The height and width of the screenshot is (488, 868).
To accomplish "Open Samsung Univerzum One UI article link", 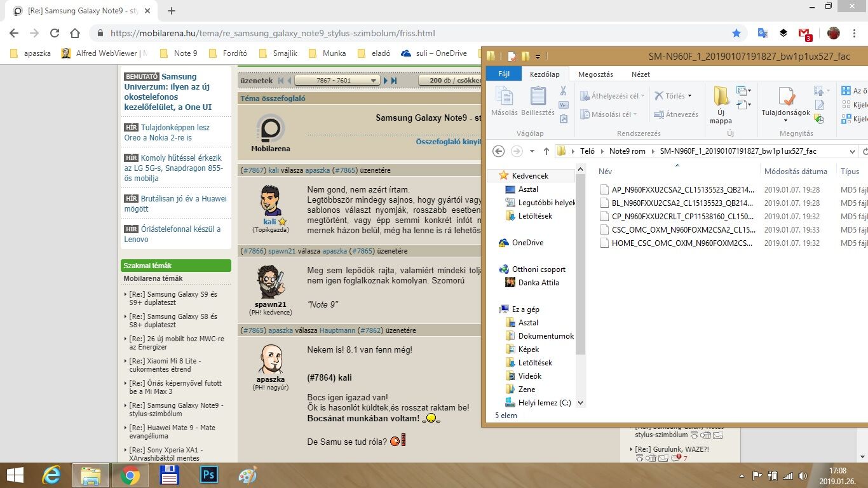I will click(x=168, y=91).
